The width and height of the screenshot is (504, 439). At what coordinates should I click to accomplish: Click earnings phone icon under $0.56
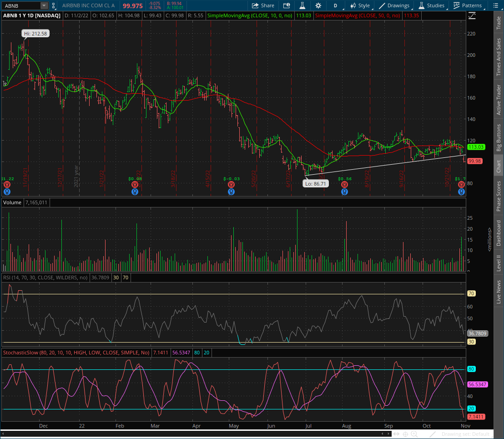(345, 184)
